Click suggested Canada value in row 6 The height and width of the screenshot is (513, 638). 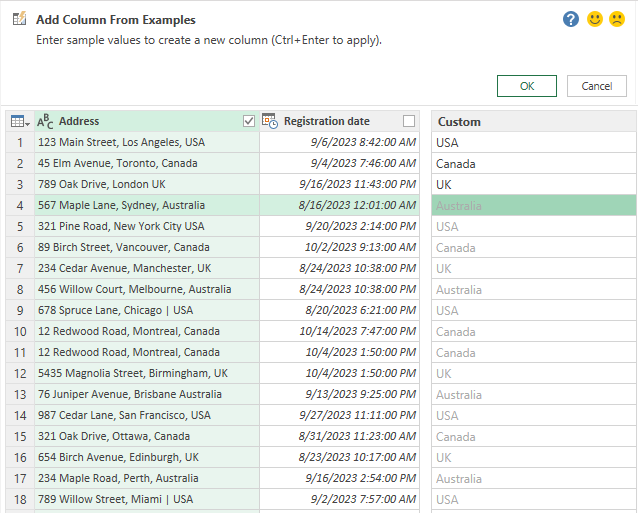coord(533,248)
